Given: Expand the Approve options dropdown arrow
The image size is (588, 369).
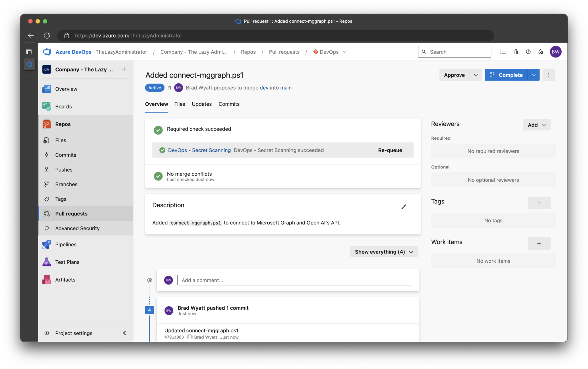Looking at the screenshot, I should tap(476, 75).
